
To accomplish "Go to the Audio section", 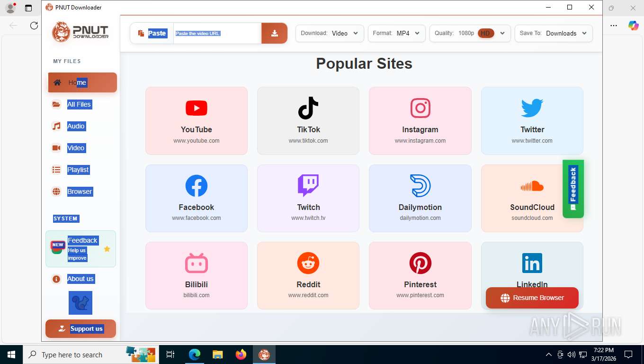I will coord(76,126).
